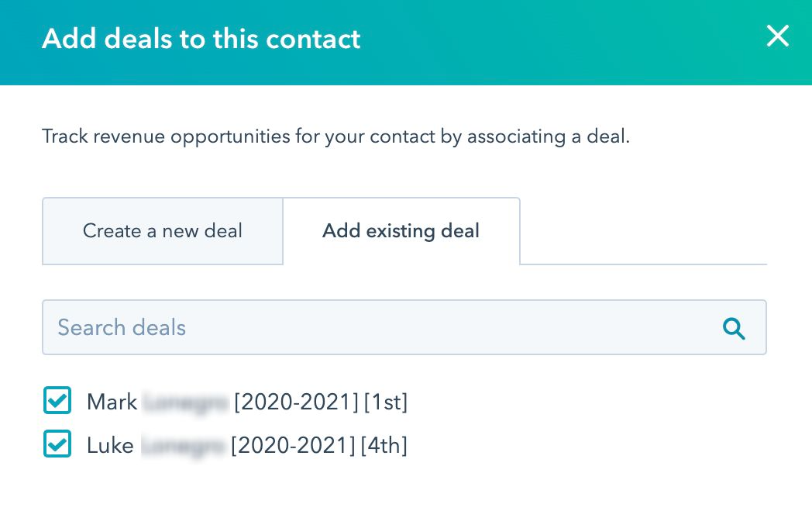
Task: Click the Search deals placeholder text
Action: [x=122, y=328]
